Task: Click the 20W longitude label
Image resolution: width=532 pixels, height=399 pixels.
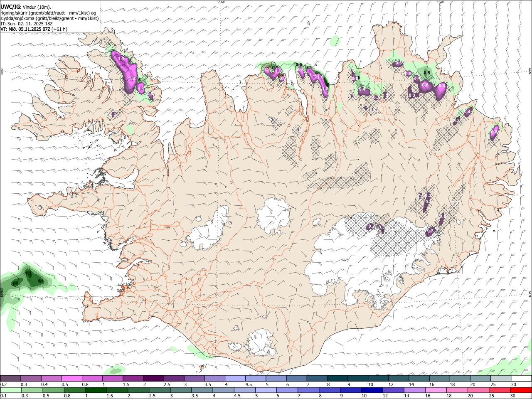Action: [221, 2]
